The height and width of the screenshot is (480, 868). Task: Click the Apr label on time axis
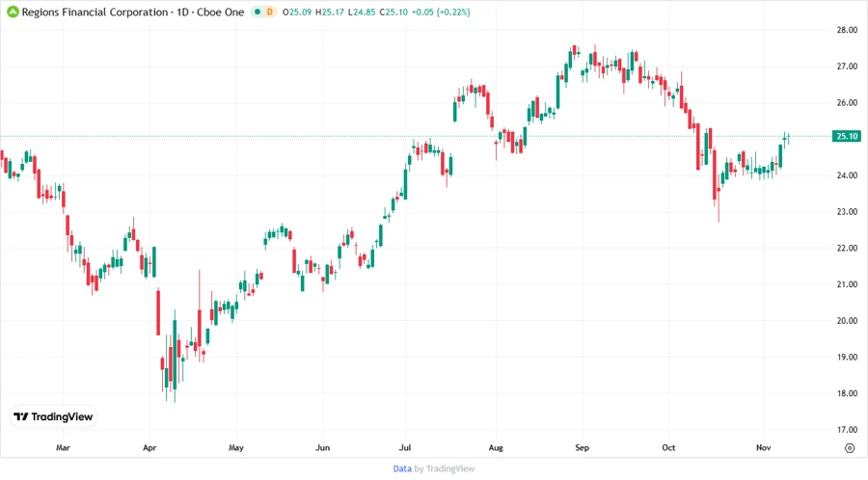(149, 448)
